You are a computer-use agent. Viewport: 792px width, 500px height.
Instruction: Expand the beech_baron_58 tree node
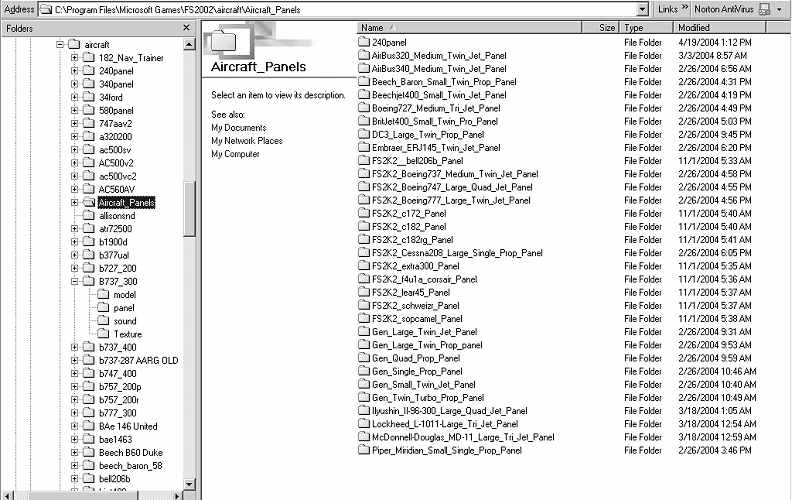coord(74,465)
